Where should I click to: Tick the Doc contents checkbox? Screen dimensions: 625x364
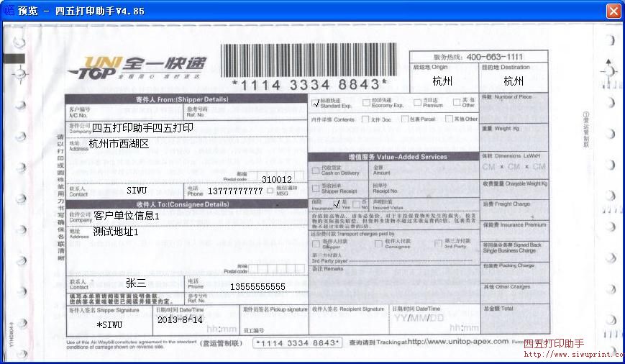(365, 119)
